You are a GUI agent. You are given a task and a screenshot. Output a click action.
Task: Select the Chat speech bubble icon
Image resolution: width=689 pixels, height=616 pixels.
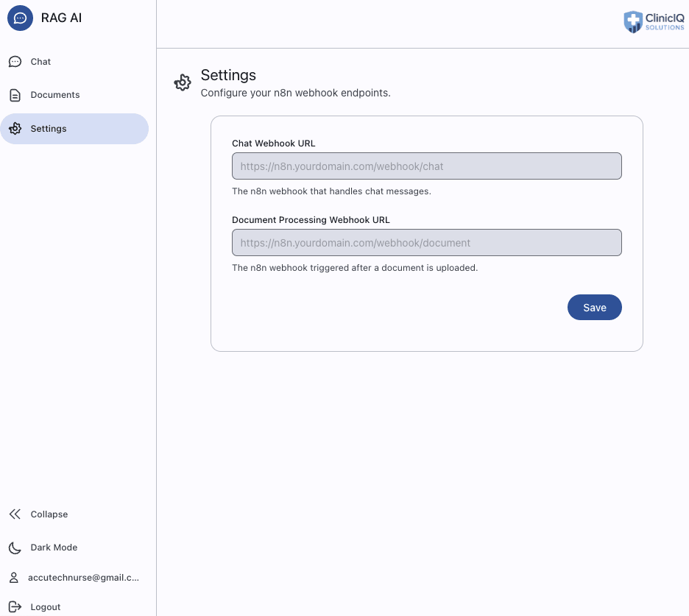coord(15,62)
